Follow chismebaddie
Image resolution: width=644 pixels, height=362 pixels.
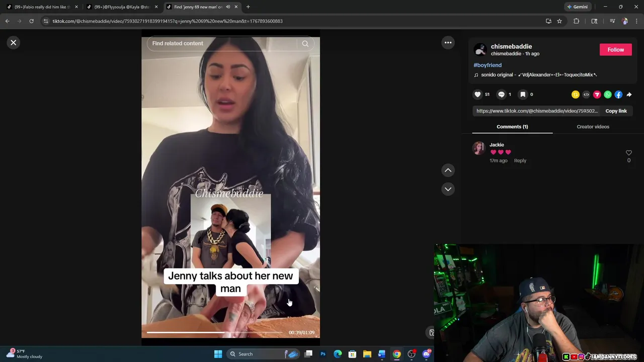click(x=615, y=50)
